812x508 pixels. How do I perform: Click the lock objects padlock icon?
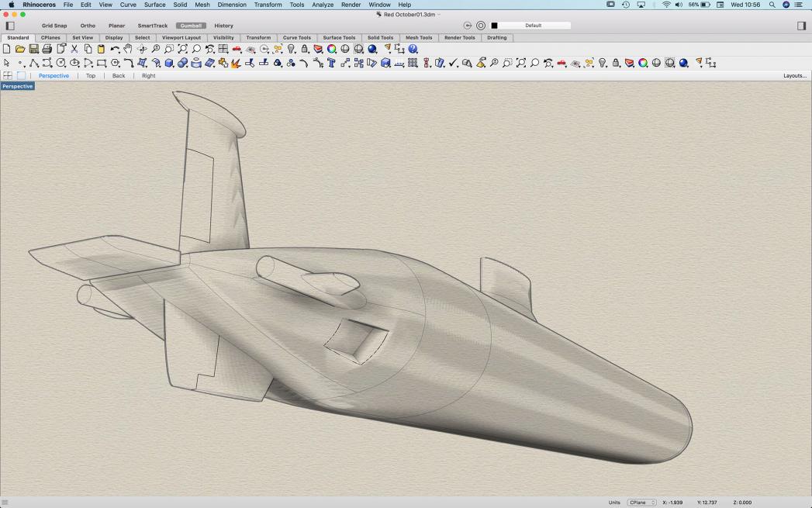[x=305, y=50]
